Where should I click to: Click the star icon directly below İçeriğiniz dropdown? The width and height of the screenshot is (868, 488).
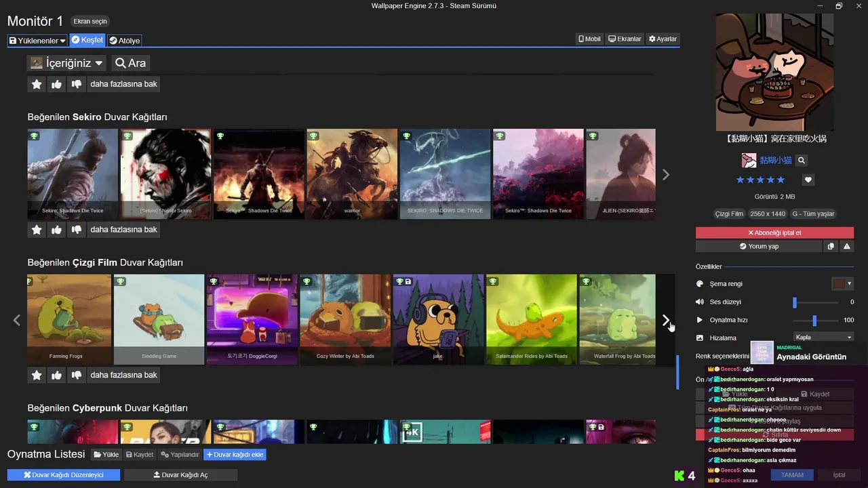(x=37, y=84)
